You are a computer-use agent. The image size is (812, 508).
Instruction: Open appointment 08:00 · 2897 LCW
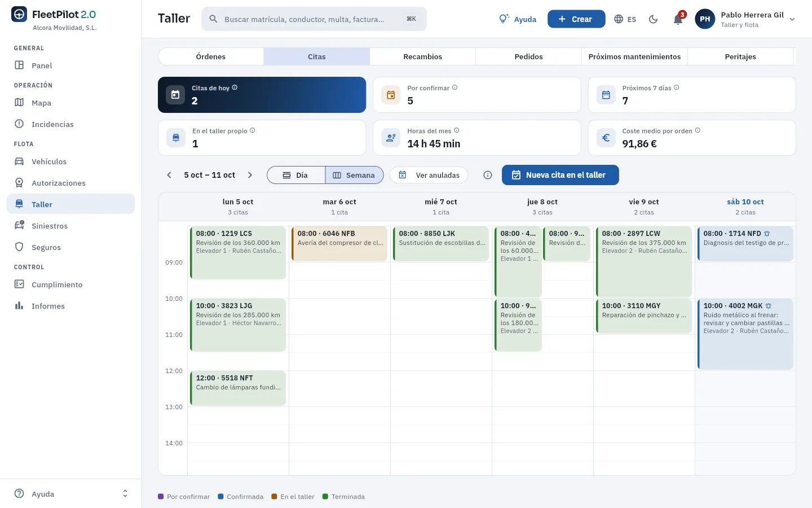point(644,262)
